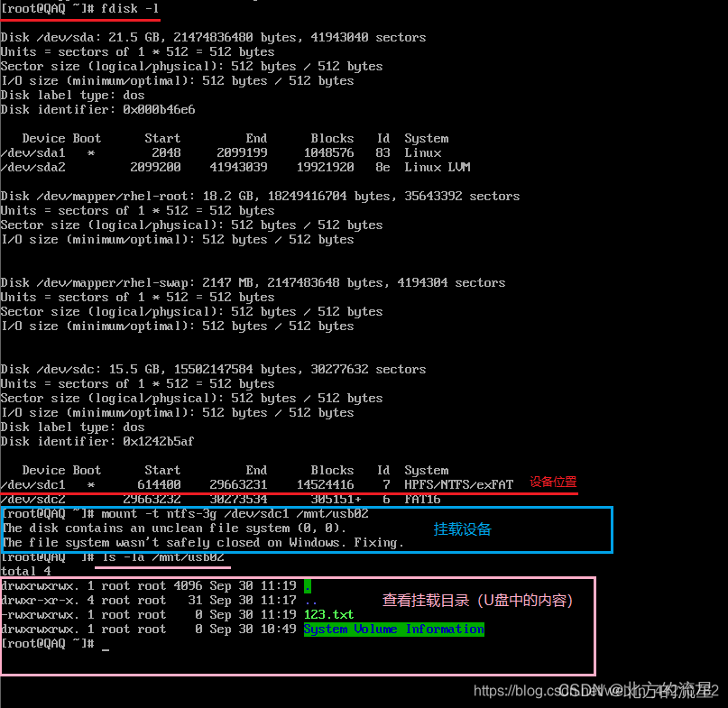Select the /dev/sda2 Linux LVM row
The height and width of the screenshot is (708, 728).
[34, 167]
